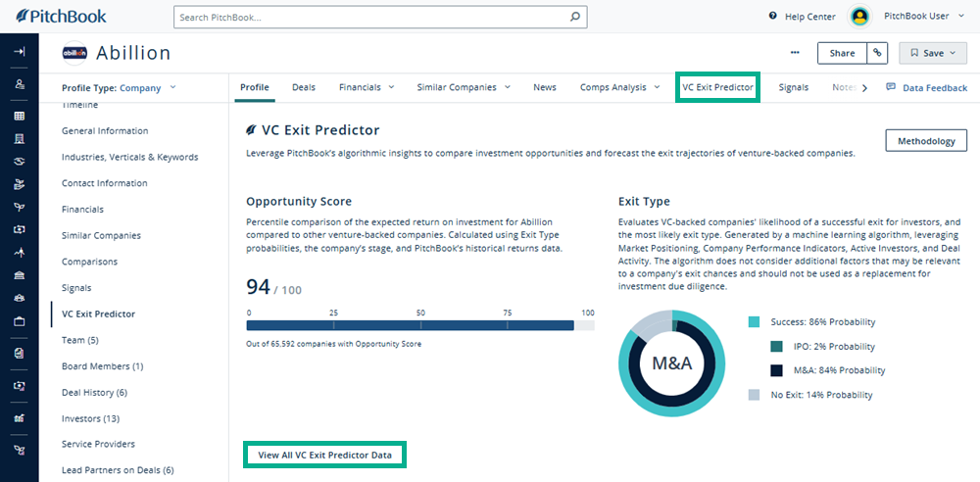
Task: Open the upward arrow fork icon in sidebar
Action: point(19,252)
